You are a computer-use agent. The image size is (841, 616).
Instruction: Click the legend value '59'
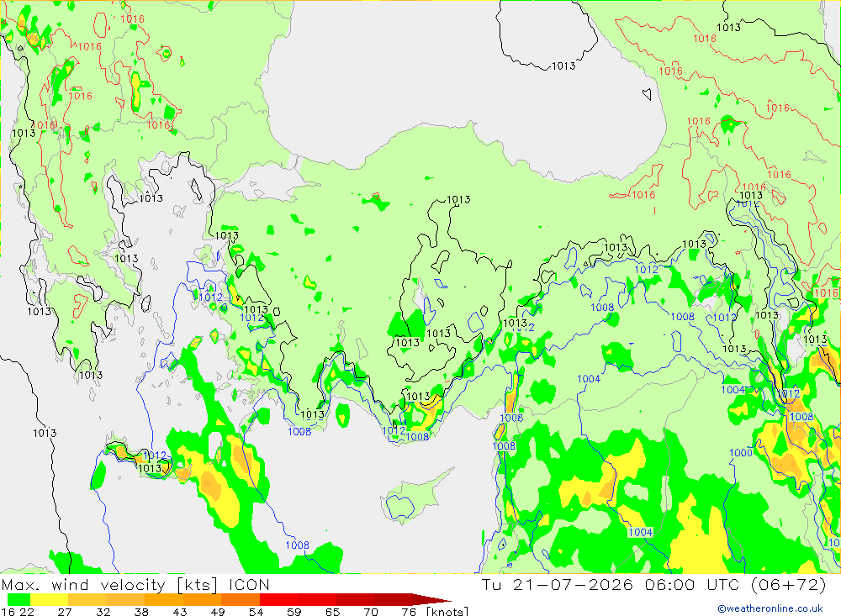294,612
